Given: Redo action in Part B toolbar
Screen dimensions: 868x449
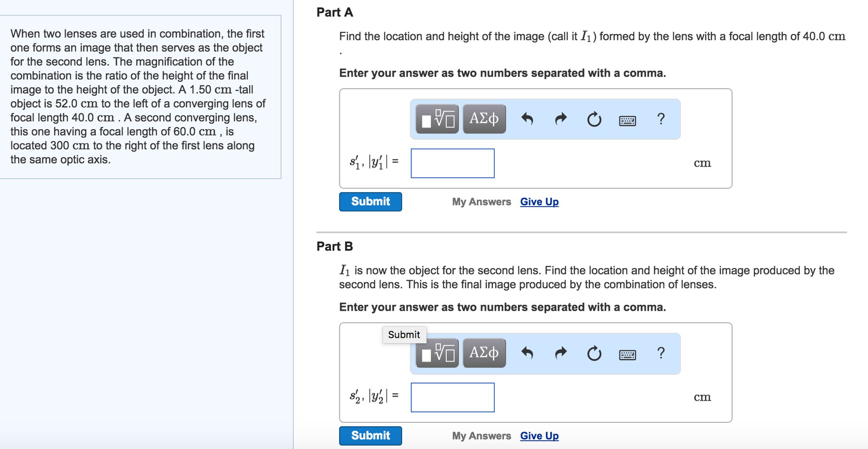Looking at the screenshot, I should [560, 353].
